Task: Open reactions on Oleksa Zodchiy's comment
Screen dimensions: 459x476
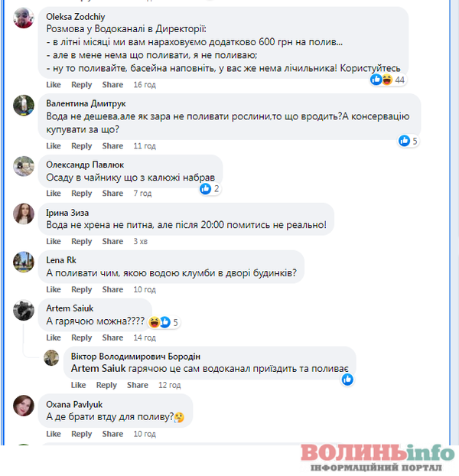Action: (388, 80)
